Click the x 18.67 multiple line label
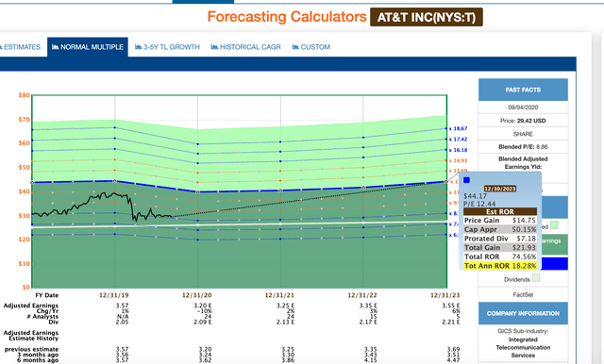Image resolution: width=604 pixels, height=364 pixels. [458, 128]
